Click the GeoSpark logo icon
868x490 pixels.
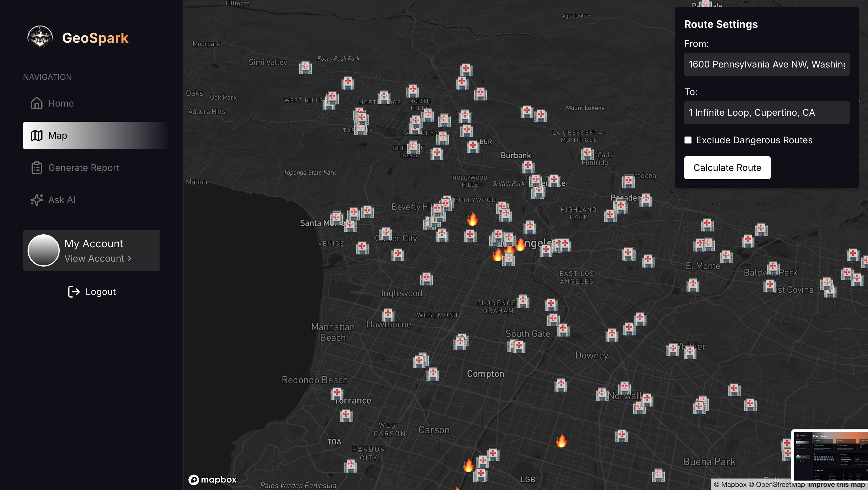tap(40, 36)
